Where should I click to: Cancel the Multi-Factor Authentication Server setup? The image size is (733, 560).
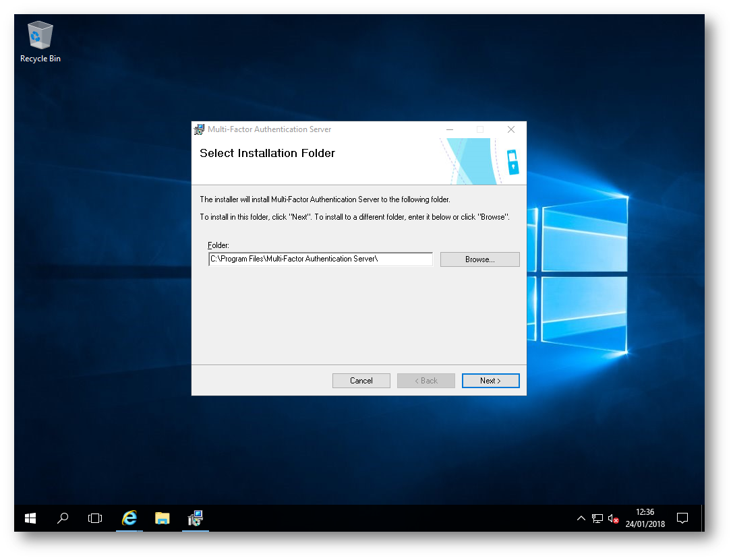coord(361,381)
